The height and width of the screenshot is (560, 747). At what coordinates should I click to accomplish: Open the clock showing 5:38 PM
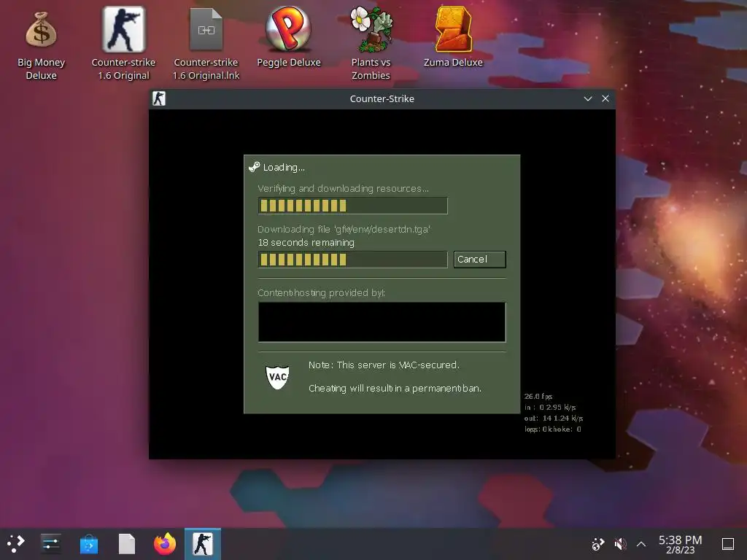tap(681, 544)
